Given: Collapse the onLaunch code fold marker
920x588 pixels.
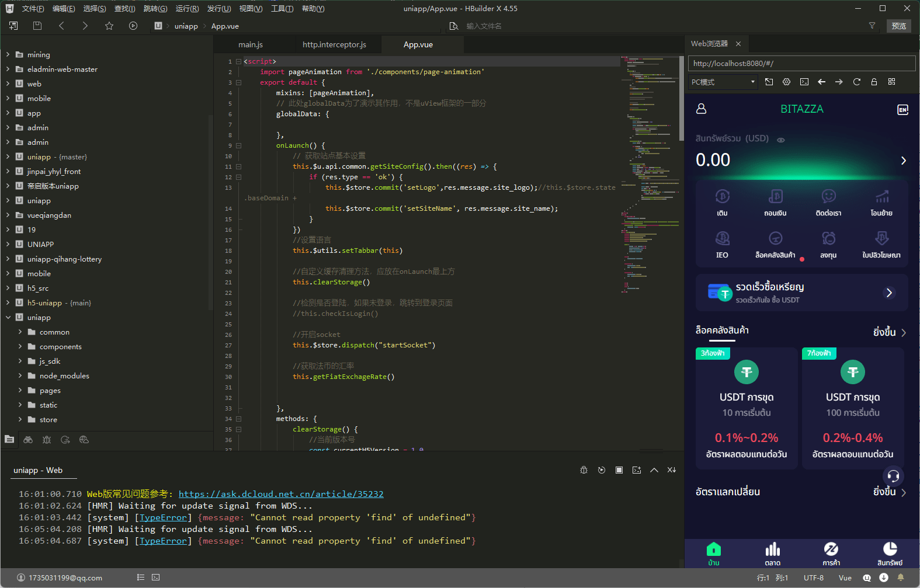Looking at the screenshot, I should (238, 146).
